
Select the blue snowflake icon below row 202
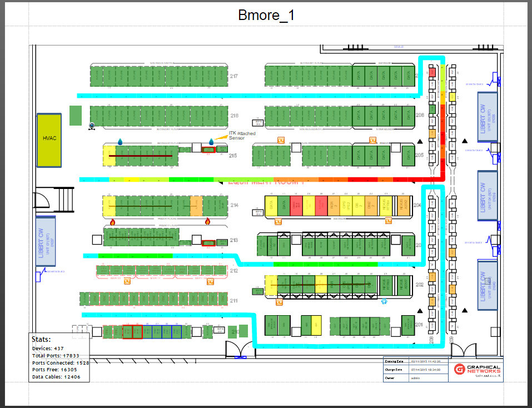pos(383,302)
